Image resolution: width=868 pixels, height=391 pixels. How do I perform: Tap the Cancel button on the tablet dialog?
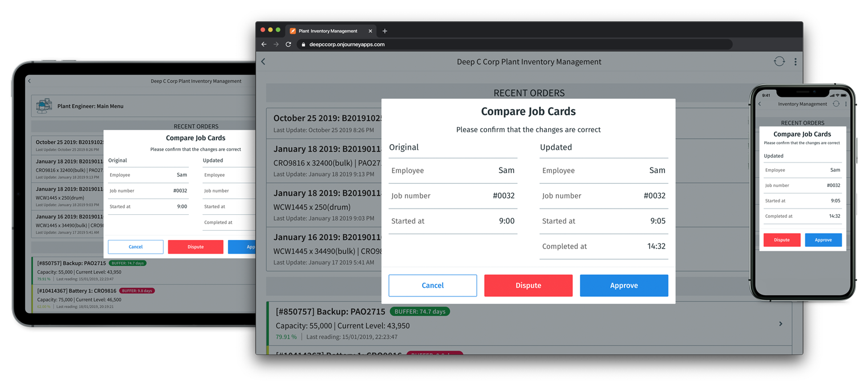click(136, 247)
